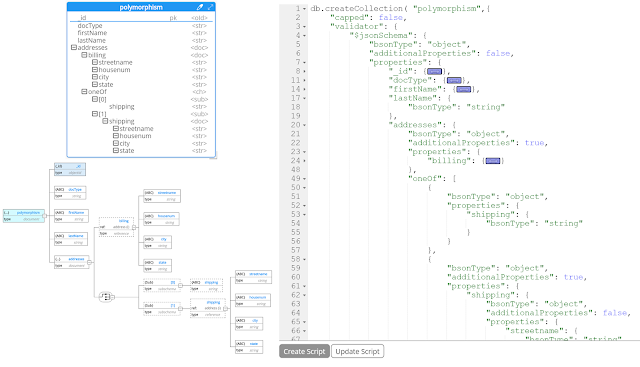
Task: Unfold the "billing" block at line 24
Action: click(x=304, y=161)
